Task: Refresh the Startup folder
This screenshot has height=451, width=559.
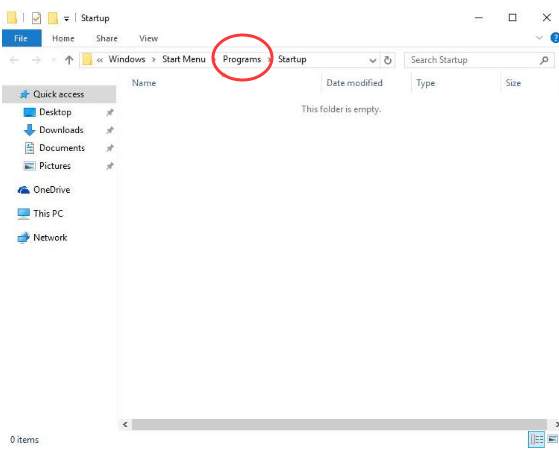Action: 388,60
